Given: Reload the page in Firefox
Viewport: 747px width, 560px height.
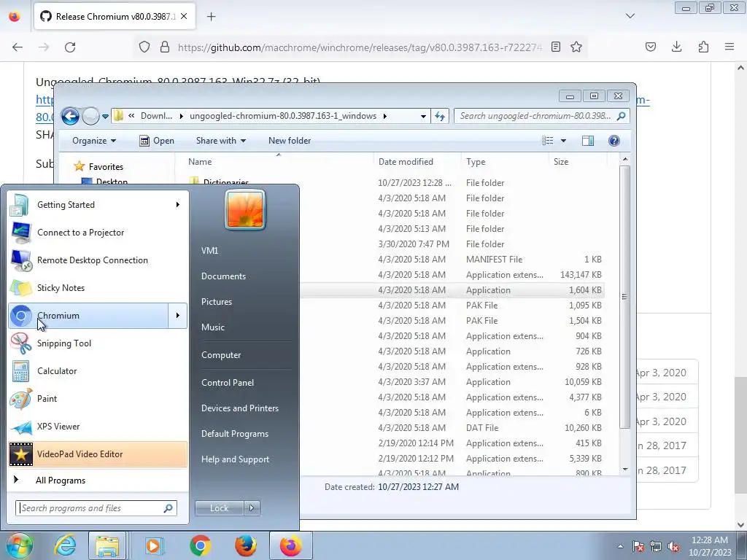Looking at the screenshot, I should [x=70, y=47].
